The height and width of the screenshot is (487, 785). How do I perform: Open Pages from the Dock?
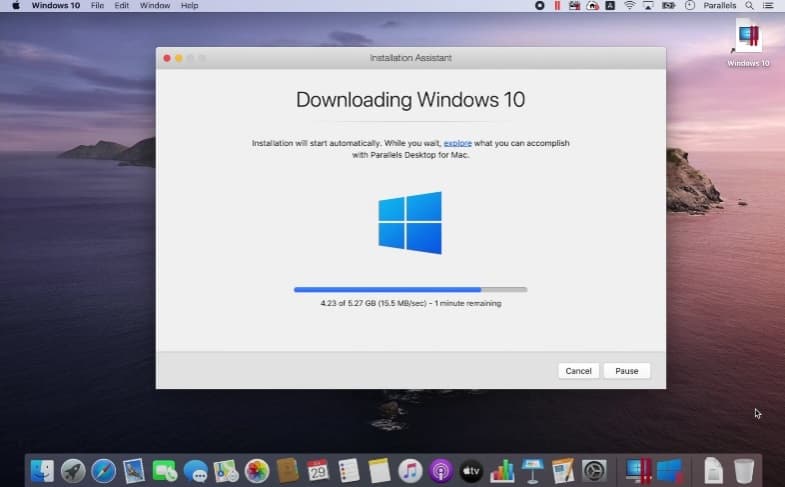tap(563, 471)
